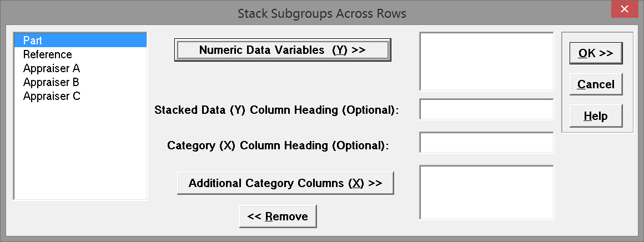The height and width of the screenshot is (242, 644).
Task: Focus the Category (X) Column Heading field
Action: pyautogui.click(x=486, y=143)
